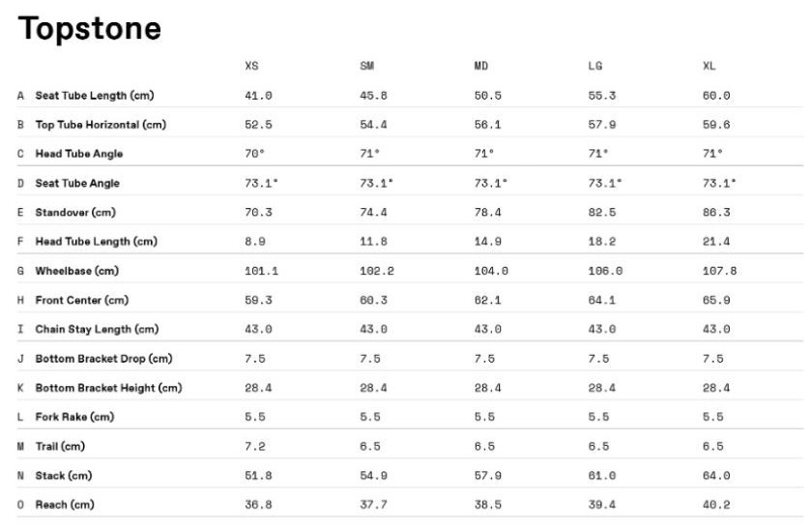This screenshot has height=530, width=812.
Task: Select the XS size column header
Action: click(x=251, y=66)
